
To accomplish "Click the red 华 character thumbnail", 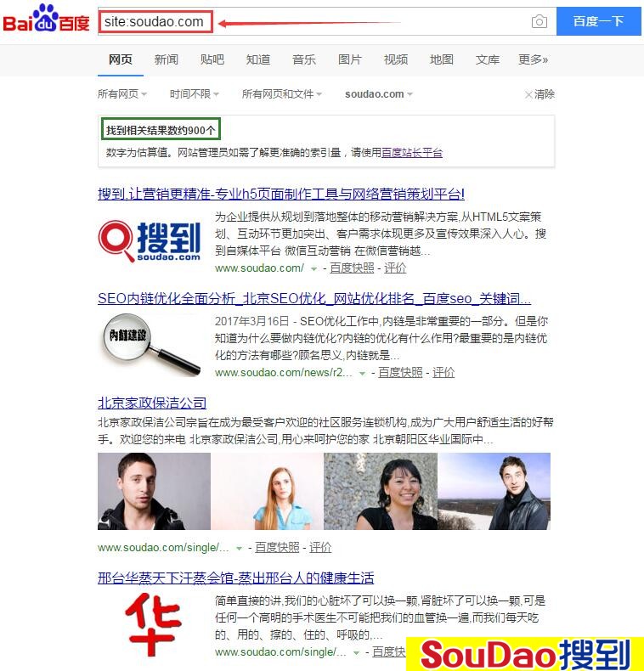I will tap(153, 624).
